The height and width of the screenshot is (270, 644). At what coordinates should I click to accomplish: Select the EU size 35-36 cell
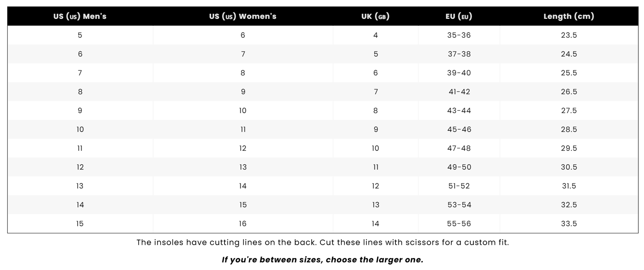(459, 35)
